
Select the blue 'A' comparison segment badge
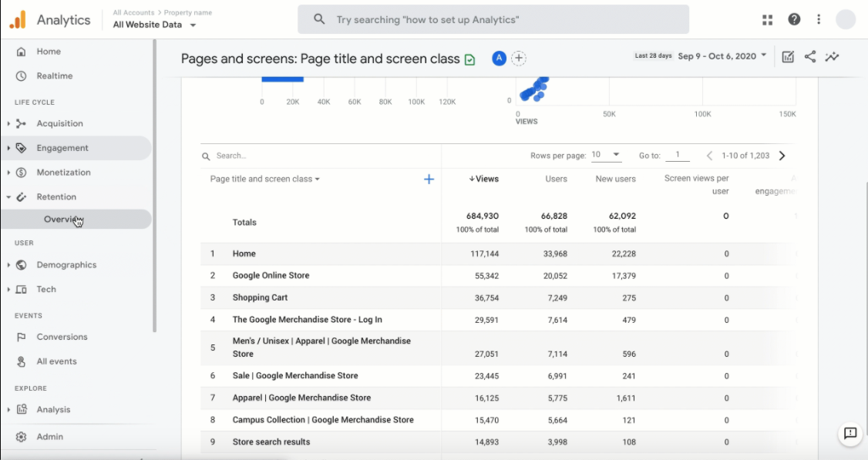499,58
